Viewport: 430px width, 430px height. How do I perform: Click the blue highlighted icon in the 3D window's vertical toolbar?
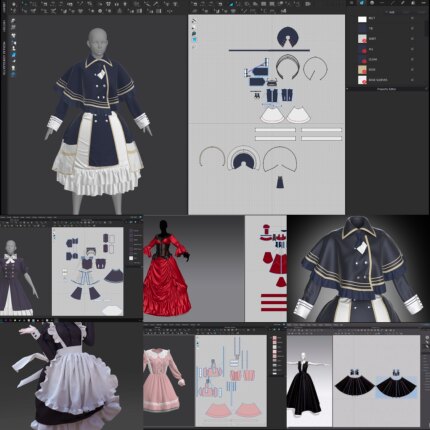[14, 55]
